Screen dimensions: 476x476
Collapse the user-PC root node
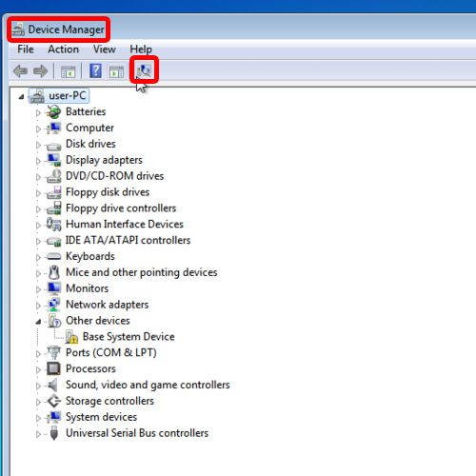pos(21,96)
